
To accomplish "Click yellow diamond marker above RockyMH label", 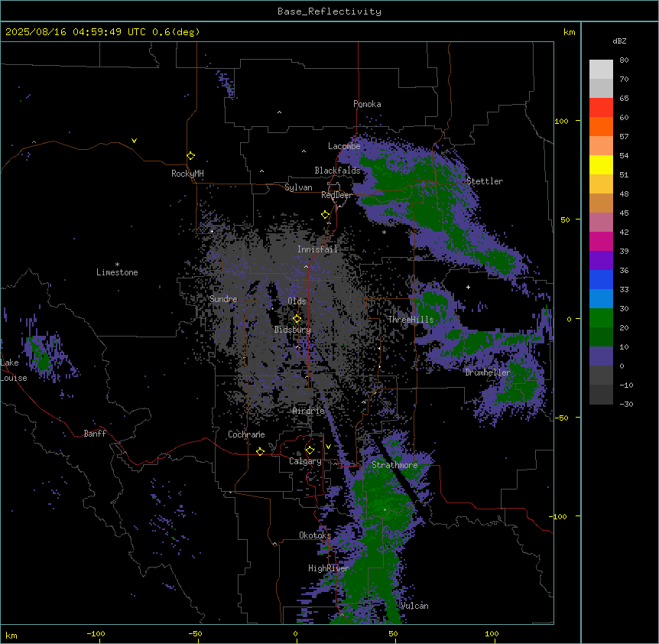I will [191, 156].
